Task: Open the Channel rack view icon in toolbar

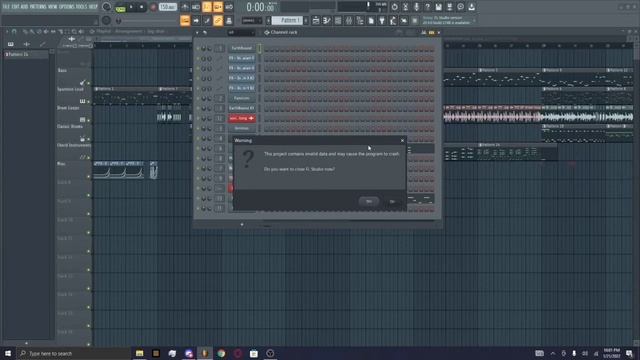Action: (x=338, y=20)
